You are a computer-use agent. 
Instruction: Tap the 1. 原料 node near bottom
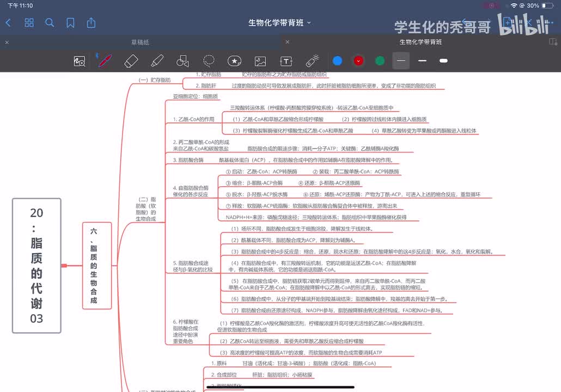218,363
